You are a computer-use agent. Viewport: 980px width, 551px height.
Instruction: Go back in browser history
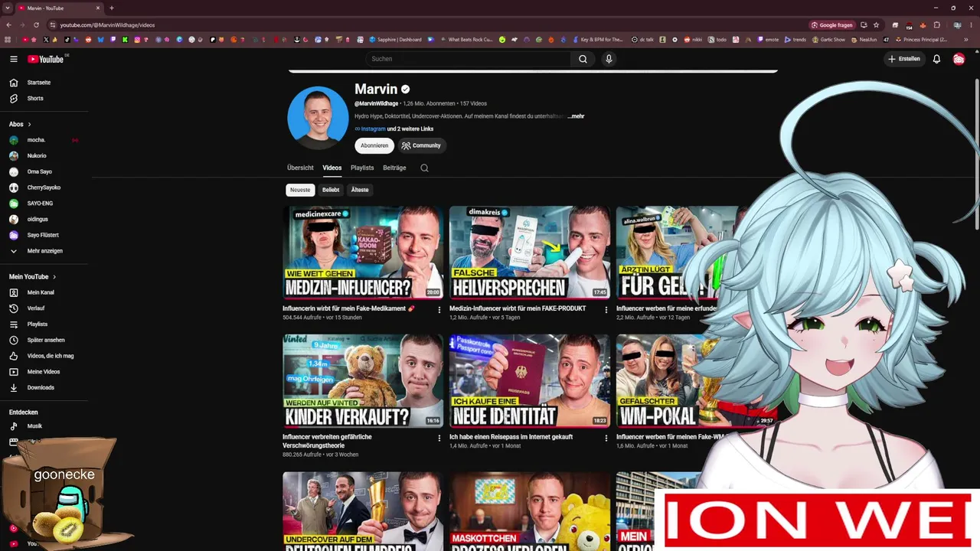8,25
